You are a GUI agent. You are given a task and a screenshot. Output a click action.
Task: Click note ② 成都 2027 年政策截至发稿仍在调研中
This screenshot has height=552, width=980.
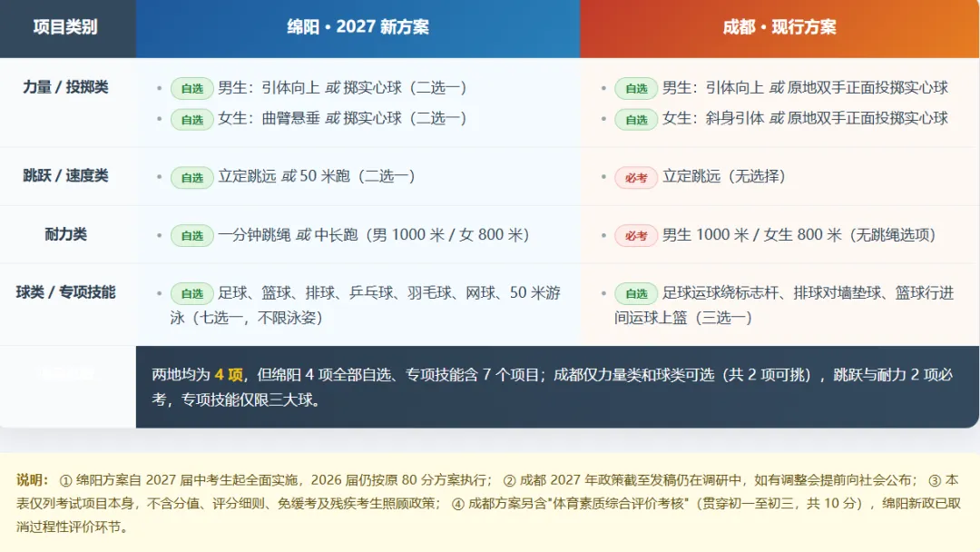[x=622, y=480]
